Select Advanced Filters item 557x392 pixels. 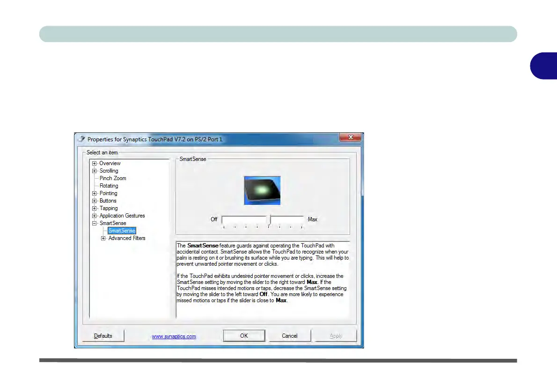click(127, 238)
